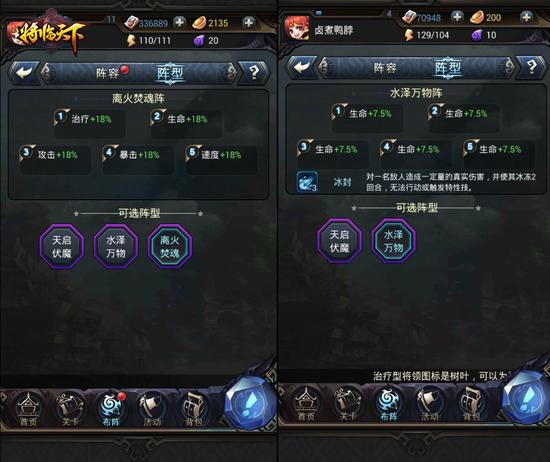550x462 pixels.
Task: Open the question mark help in left panel
Action: [254, 73]
